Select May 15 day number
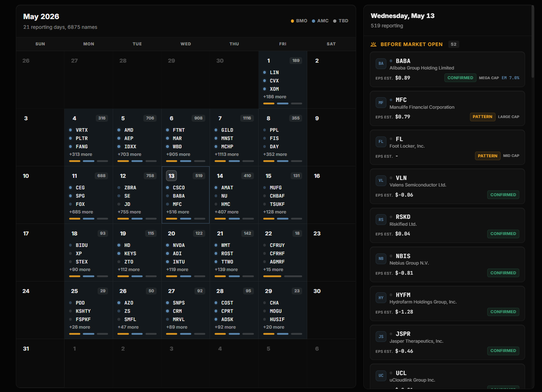Viewport: 542px width, 392px height. pyautogui.click(x=269, y=176)
